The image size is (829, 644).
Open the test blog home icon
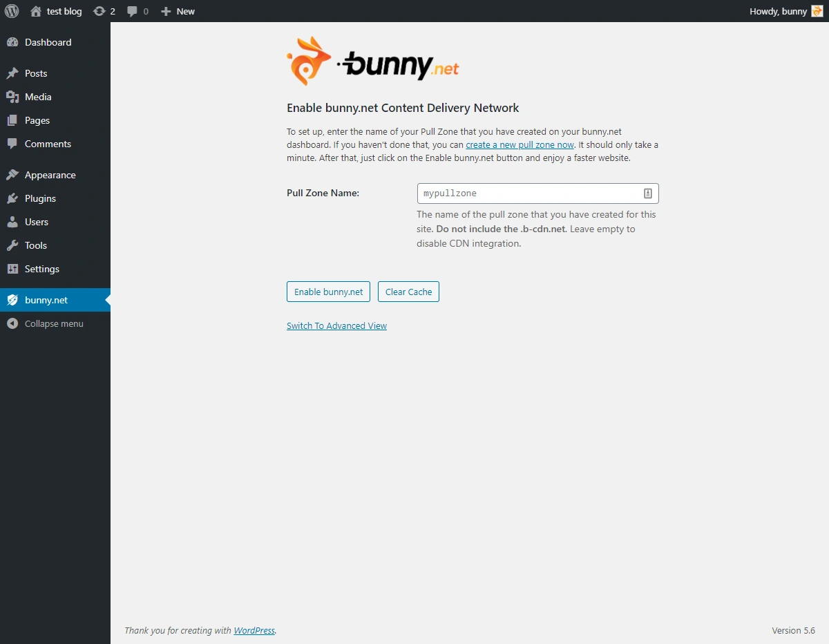point(36,11)
